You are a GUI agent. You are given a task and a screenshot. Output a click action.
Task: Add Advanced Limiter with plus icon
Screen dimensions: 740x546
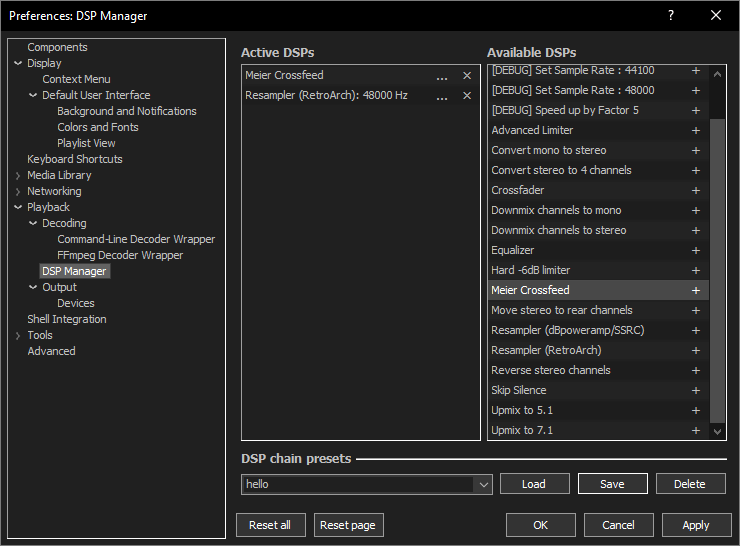coord(696,130)
